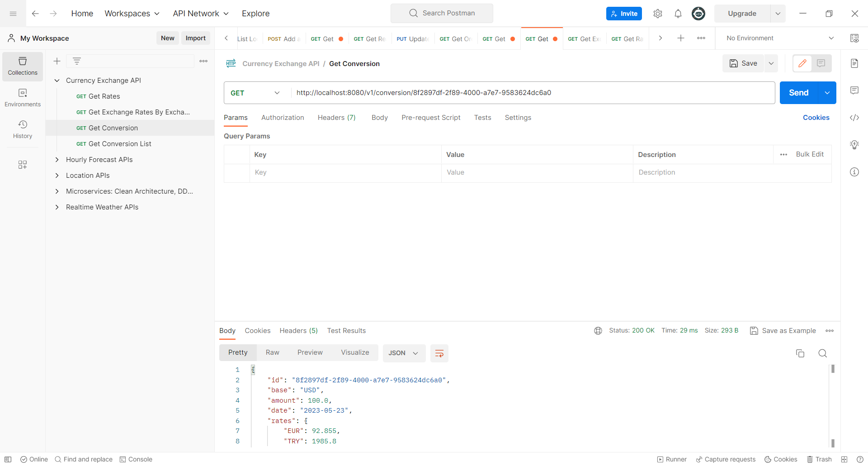Open the Environments sidebar panel
Screen dimensions: 868x466
[x=23, y=98]
